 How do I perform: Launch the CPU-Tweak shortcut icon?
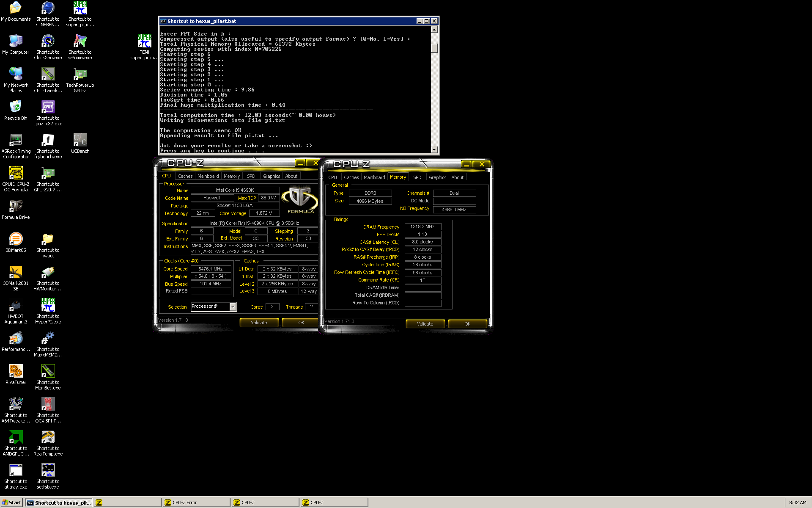pos(48,80)
